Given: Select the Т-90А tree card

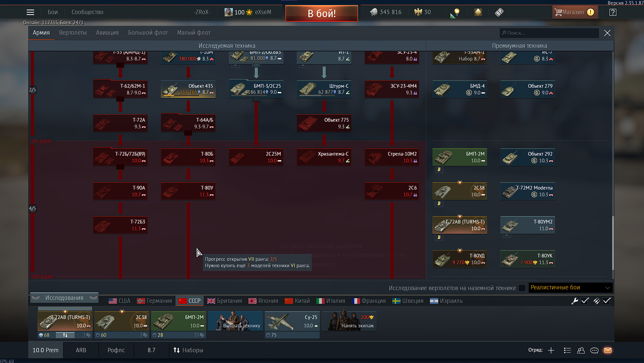Looking at the screenshot, I should click(120, 191).
